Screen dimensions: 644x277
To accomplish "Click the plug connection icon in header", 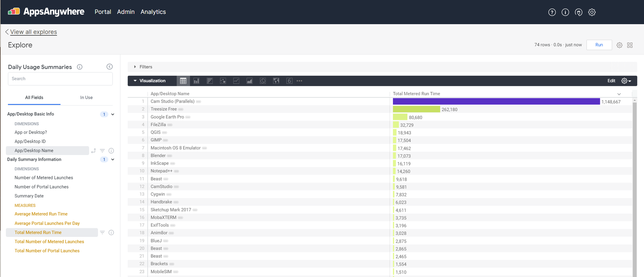I will (x=579, y=12).
